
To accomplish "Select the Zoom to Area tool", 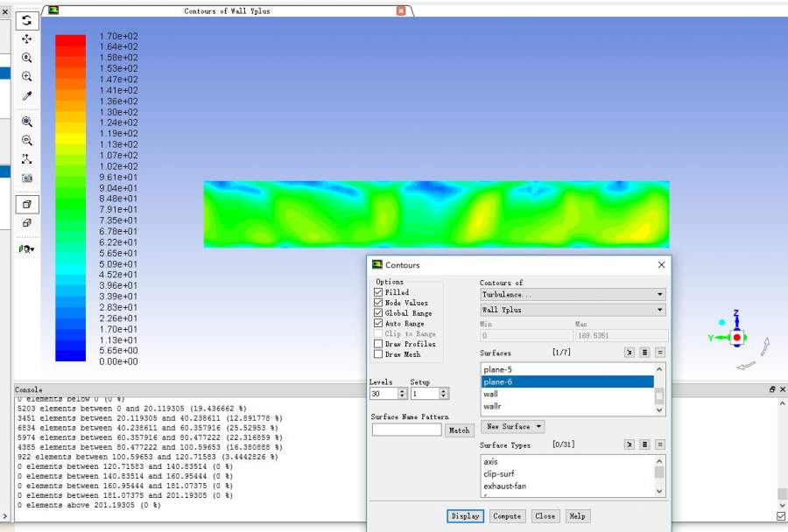I will 26,76.
